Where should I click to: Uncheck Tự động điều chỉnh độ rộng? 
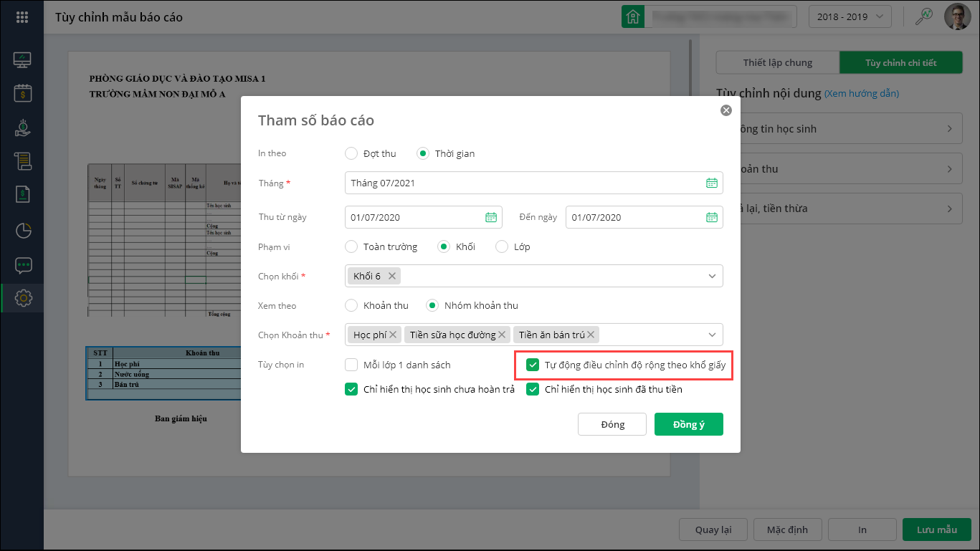click(x=533, y=365)
